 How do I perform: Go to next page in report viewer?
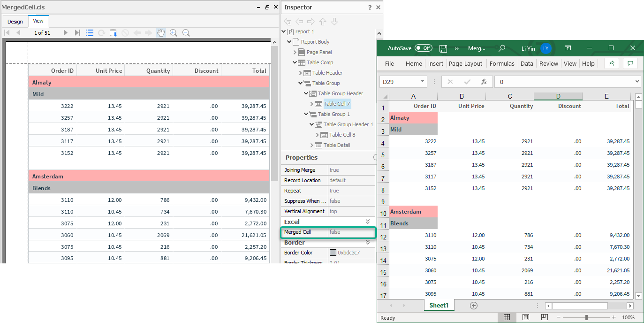point(66,33)
